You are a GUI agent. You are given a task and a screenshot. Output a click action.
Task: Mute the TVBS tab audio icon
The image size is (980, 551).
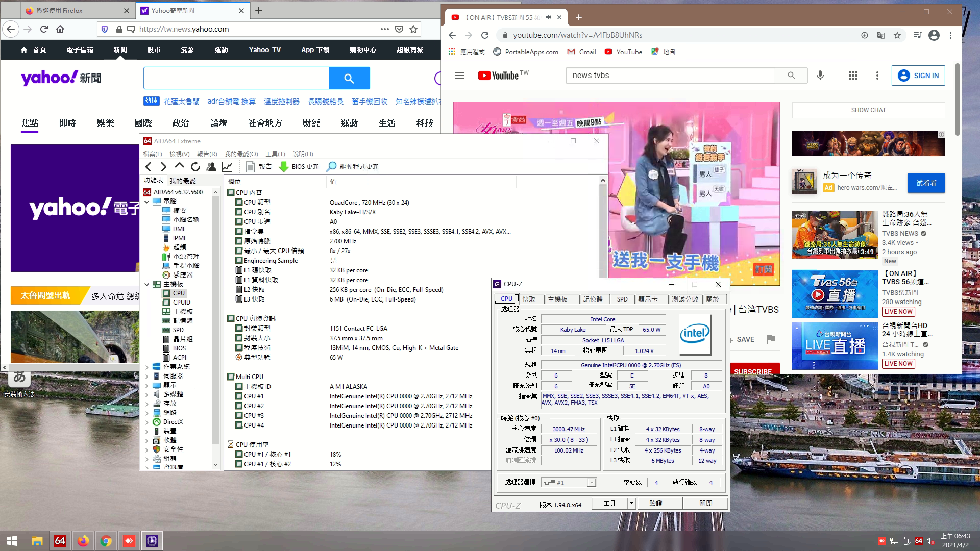[549, 17]
